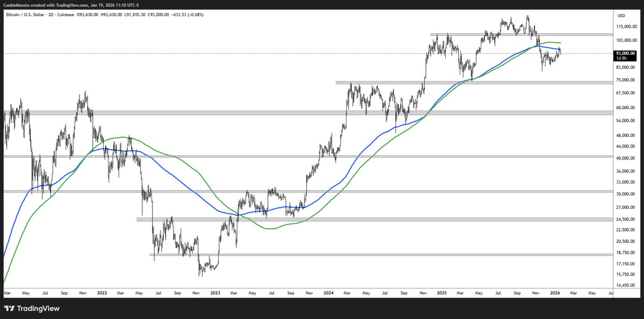Open the Bitcoin / U.S. Dollar symbol name

(x=24, y=15)
